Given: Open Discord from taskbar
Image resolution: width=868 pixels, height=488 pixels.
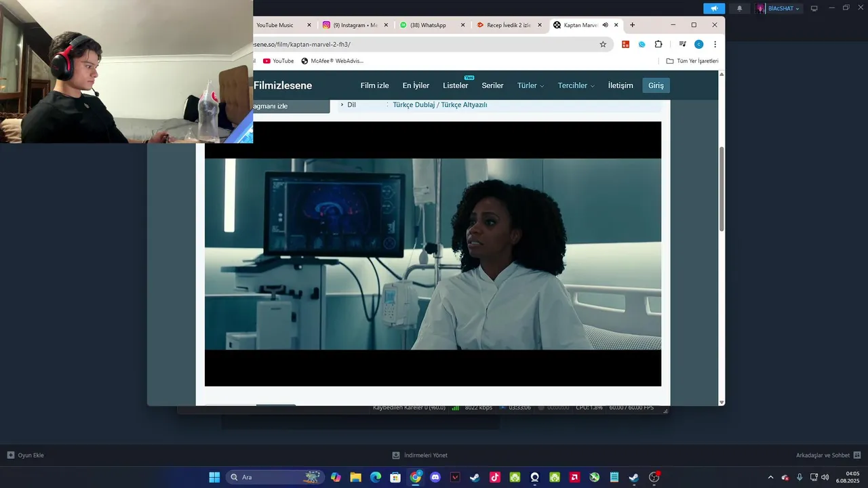Looking at the screenshot, I should click(435, 477).
